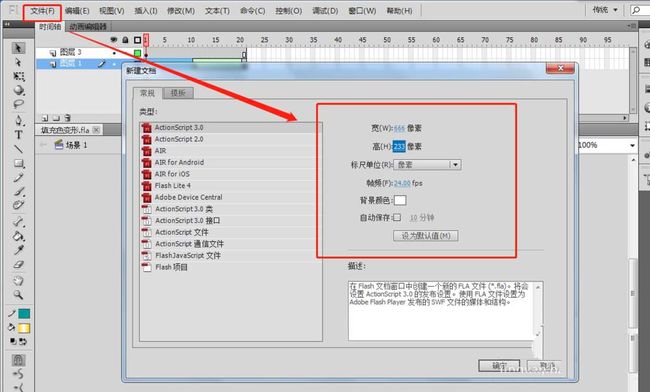This screenshot has width=650, height=392.
Task: Click the highlighted height (H) value field
Action: (x=399, y=146)
